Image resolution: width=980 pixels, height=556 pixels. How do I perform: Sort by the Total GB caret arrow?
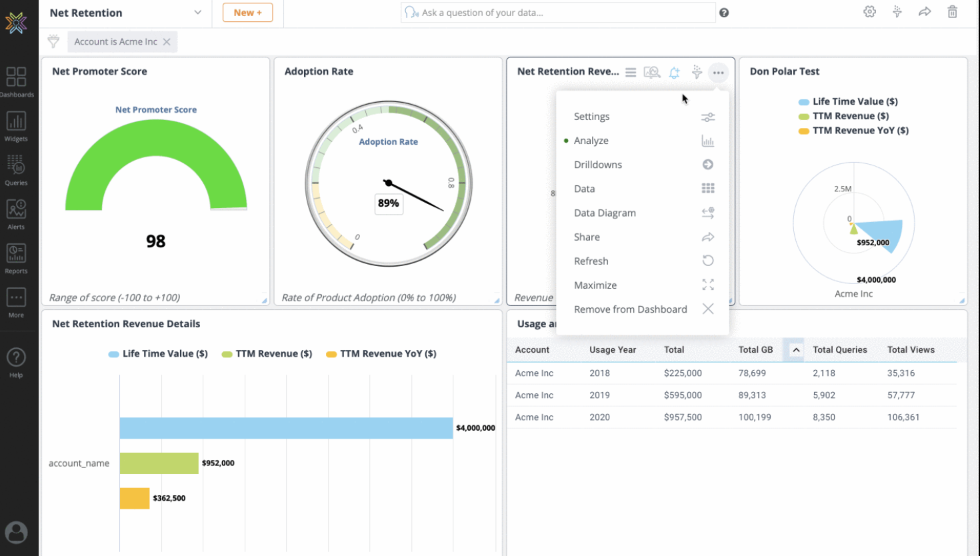796,350
